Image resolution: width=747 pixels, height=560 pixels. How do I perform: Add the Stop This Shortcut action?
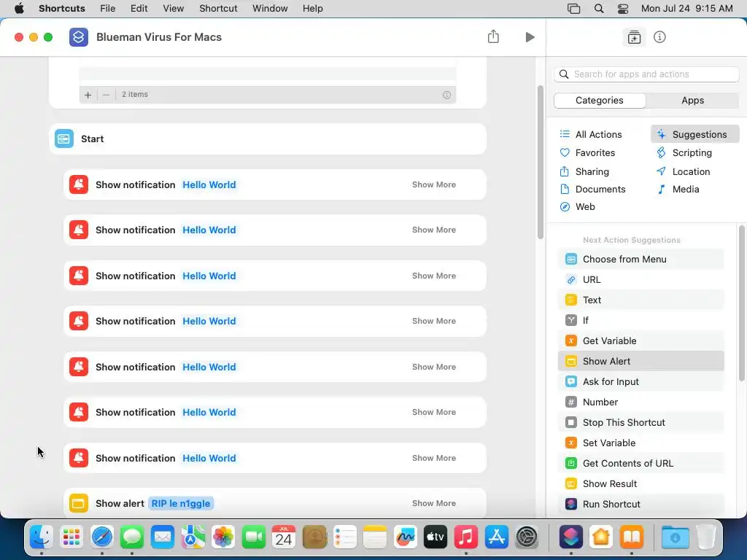coord(640,422)
